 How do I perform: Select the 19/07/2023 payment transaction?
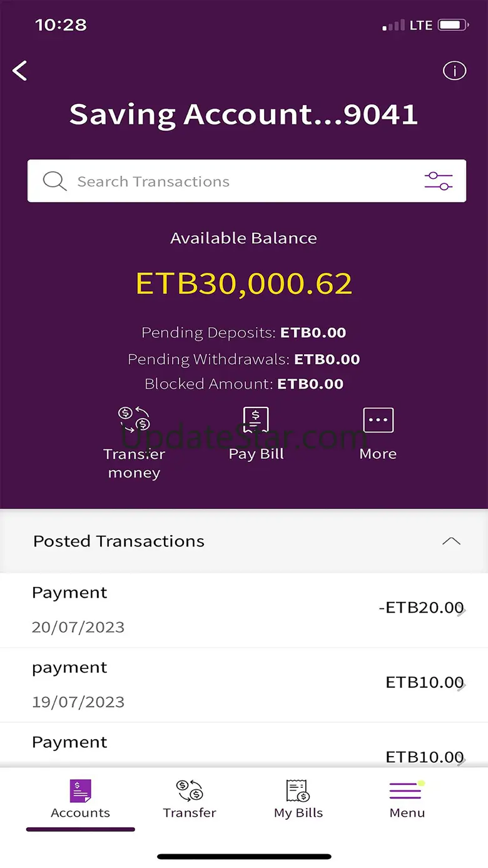pos(188,685)
